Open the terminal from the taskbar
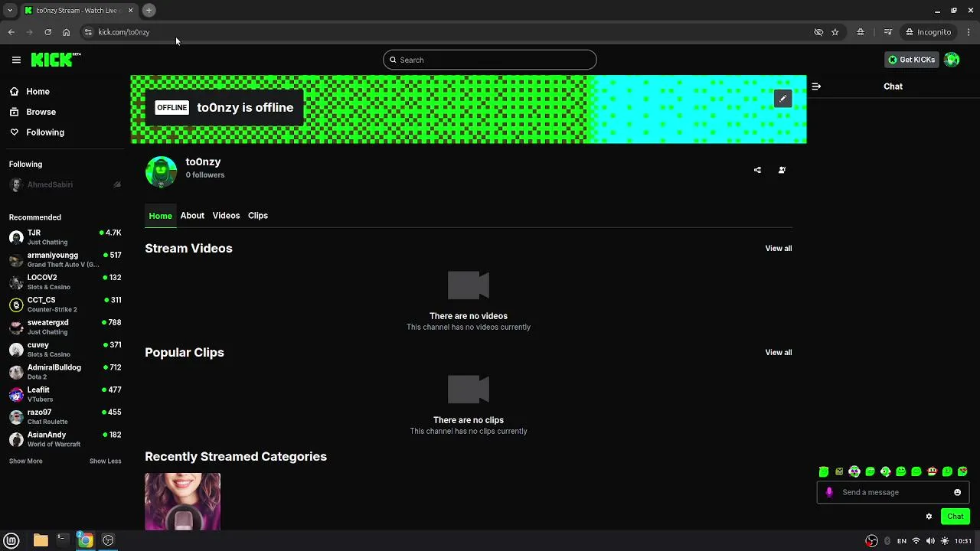The width and height of the screenshot is (980, 551). 63,540
